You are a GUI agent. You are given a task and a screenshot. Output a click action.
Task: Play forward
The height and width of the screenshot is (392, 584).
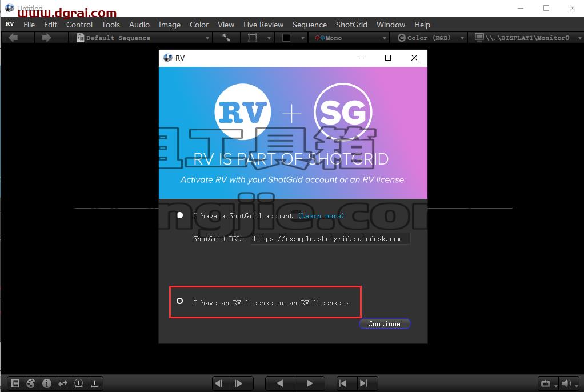[310, 383]
